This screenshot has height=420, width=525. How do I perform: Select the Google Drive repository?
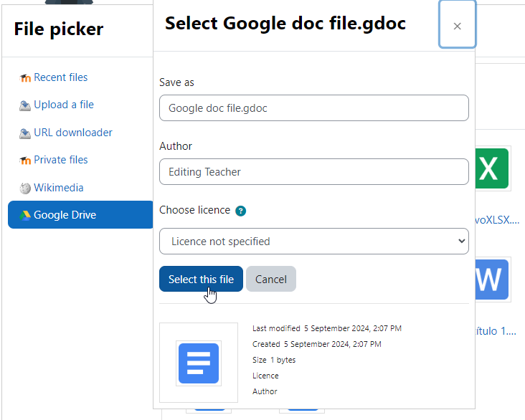pos(80,215)
